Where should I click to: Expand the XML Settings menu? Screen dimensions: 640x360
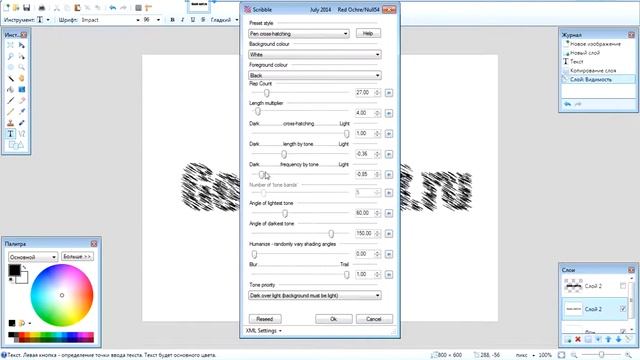pos(264,331)
